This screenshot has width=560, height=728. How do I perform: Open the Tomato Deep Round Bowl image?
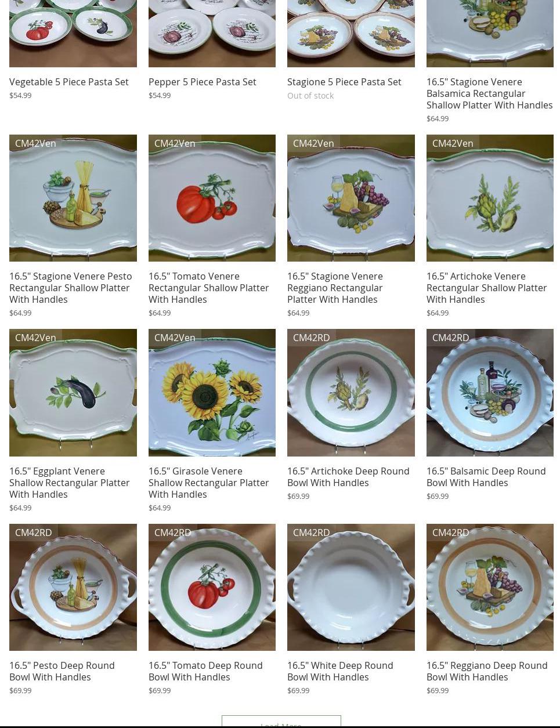click(212, 587)
